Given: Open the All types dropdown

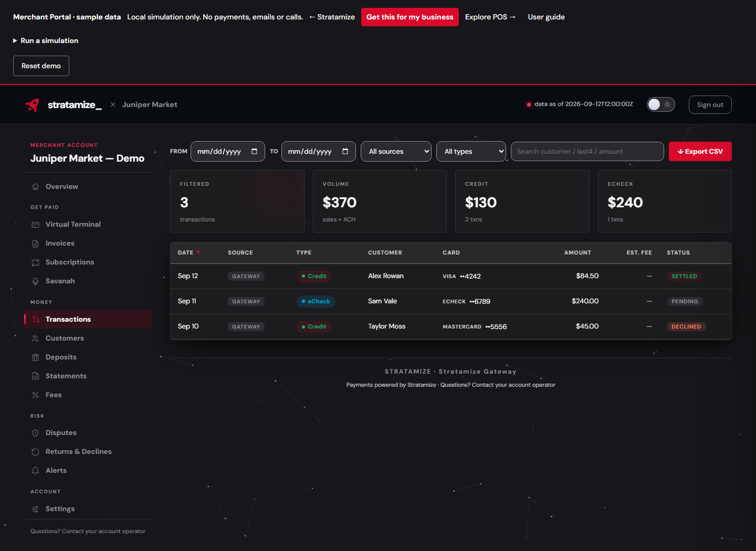Looking at the screenshot, I should coord(471,151).
